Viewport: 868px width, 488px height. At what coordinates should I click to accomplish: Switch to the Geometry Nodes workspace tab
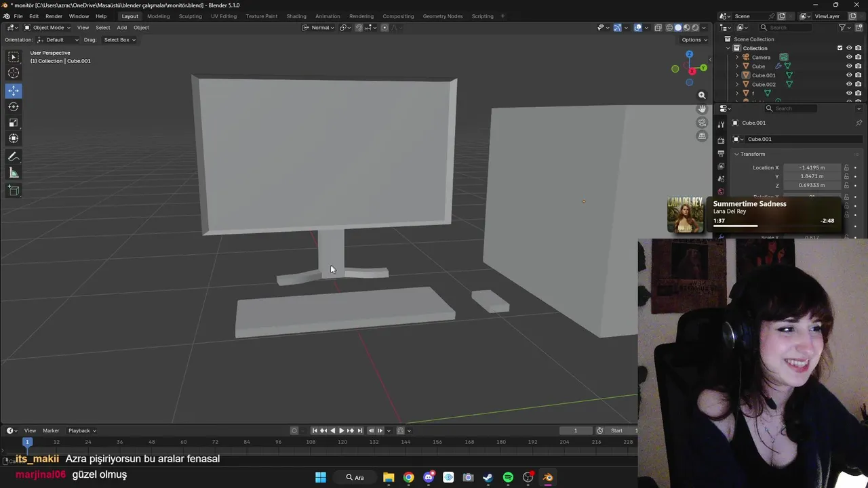pyautogui.click(x=442, y=16)
